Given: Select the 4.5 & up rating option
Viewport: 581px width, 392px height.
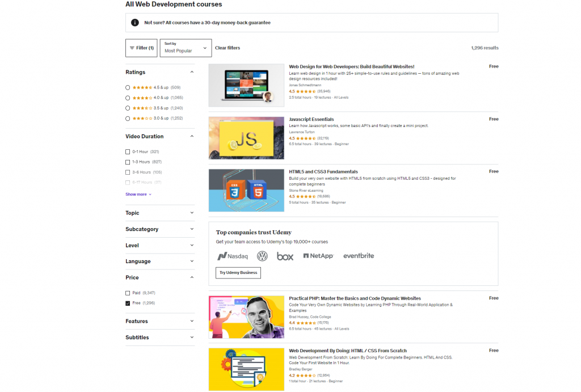Looking at the screenshot, I should (x=128, y=87).
